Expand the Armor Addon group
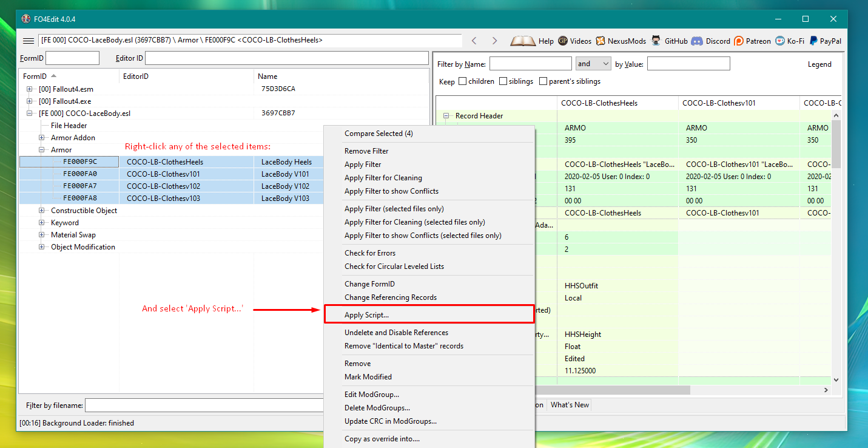Viewport: 868px width, 448px height. pos(41,138)
